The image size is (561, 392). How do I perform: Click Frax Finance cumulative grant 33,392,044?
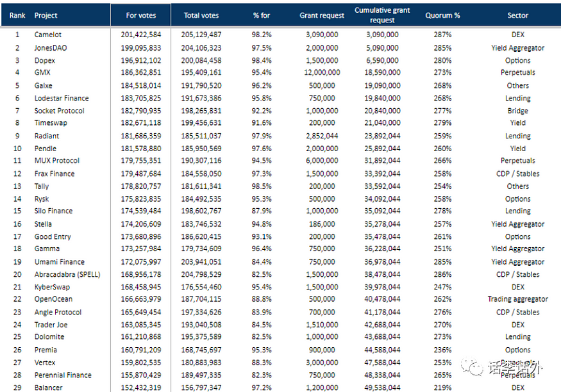click(382, 174)
